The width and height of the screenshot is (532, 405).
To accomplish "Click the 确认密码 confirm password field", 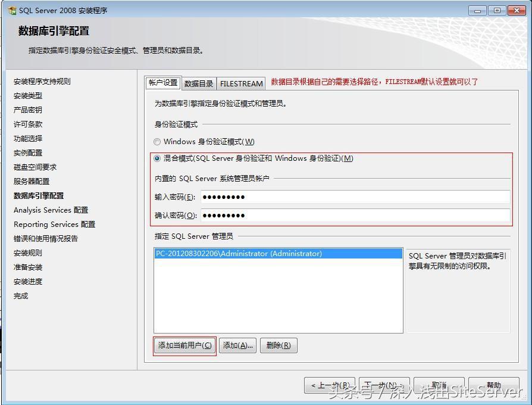I will tap(355, 215).
